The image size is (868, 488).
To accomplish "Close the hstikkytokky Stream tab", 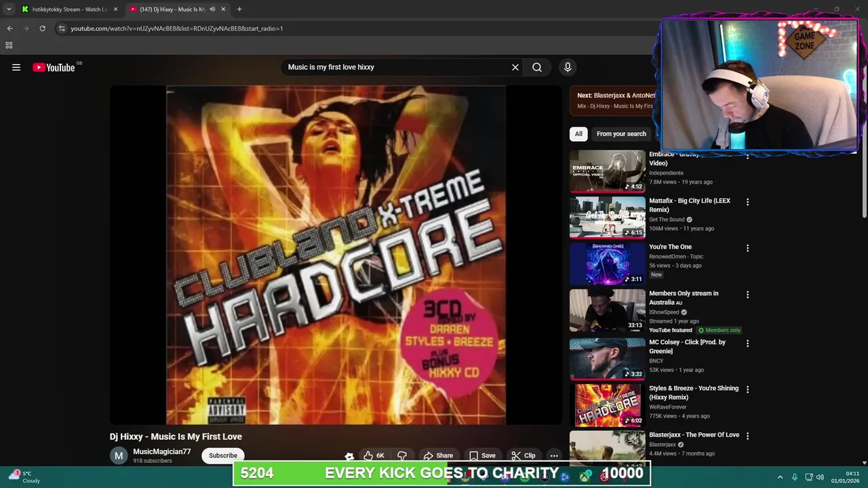I will tap(115, 9).
